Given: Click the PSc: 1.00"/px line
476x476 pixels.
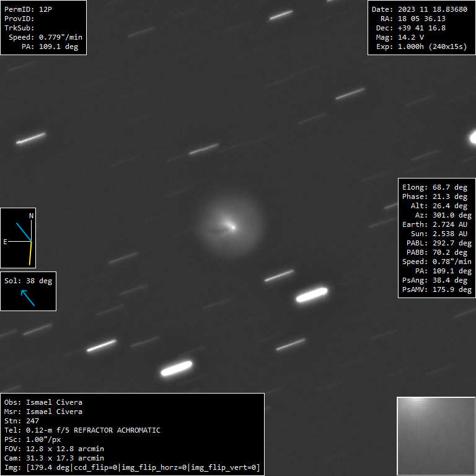Looking at the screenshot, I should [x=32, y=439].
